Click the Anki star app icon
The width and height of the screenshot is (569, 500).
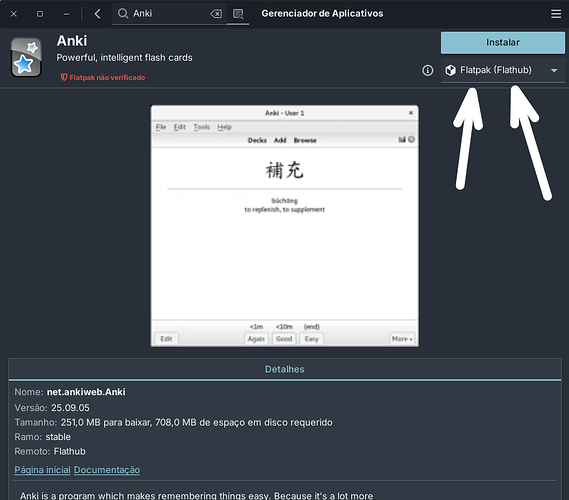(26, 57)
